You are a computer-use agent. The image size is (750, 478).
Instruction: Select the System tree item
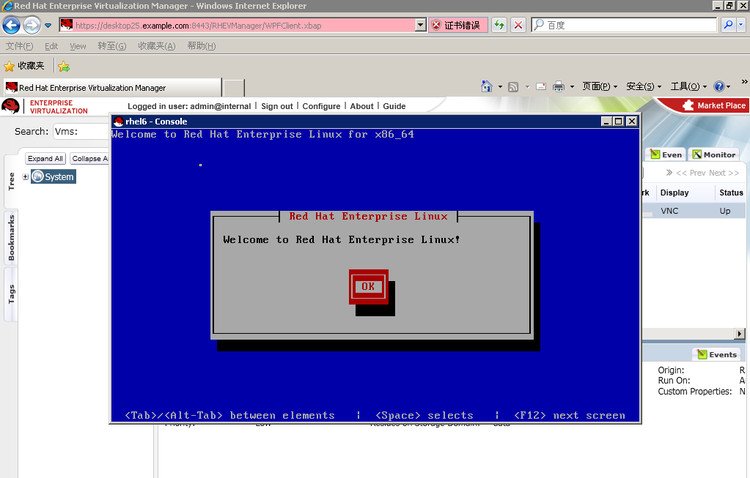coord(54,177)
